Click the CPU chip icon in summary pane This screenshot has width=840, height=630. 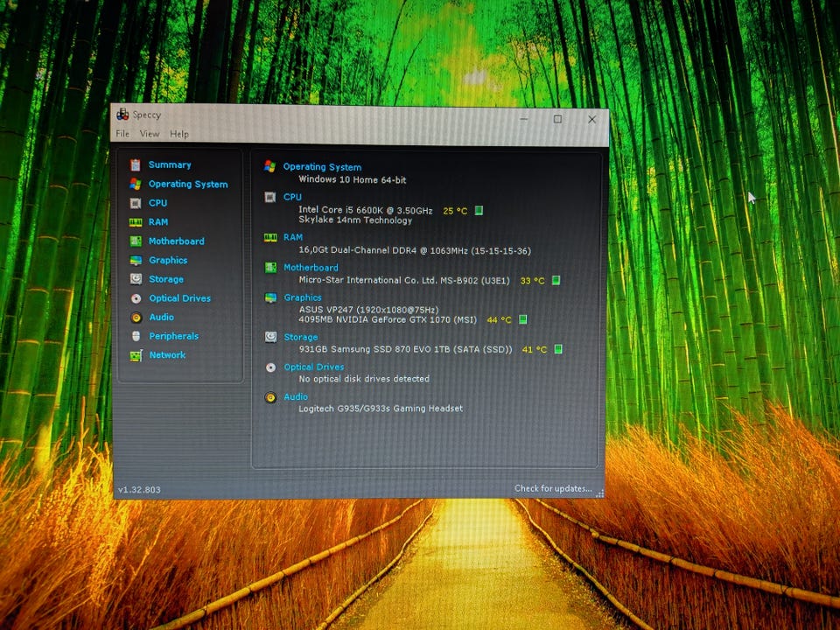270,197
